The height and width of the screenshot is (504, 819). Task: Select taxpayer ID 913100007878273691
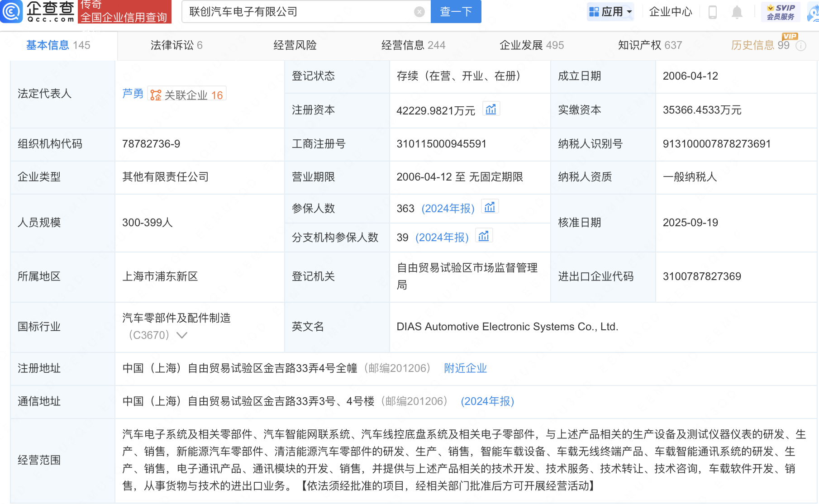[x=717, y=144]
